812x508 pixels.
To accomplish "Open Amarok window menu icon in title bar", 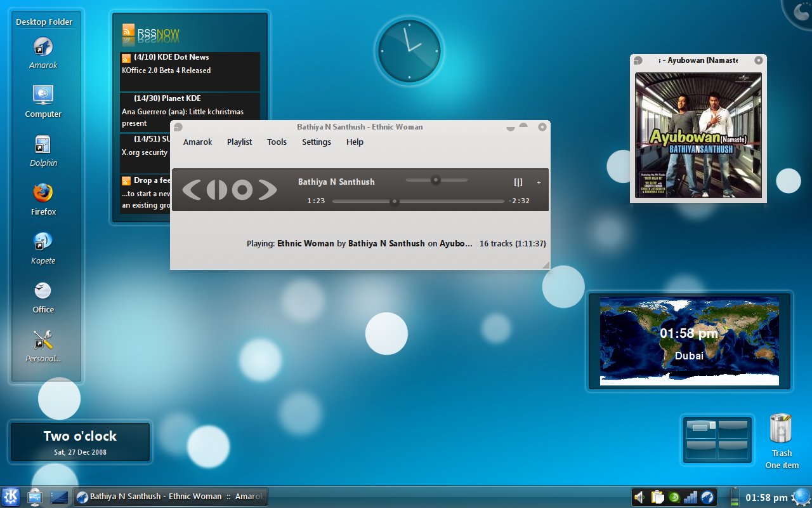I will 178,127.
